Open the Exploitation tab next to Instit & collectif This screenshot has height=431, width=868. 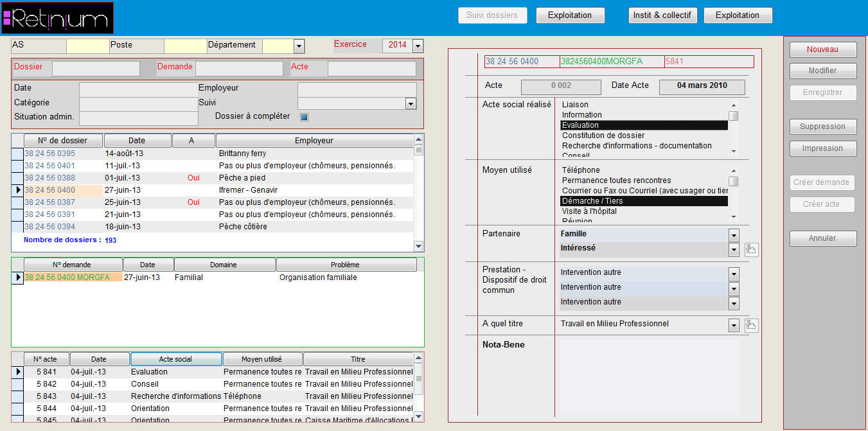click(x=738, y=15)
